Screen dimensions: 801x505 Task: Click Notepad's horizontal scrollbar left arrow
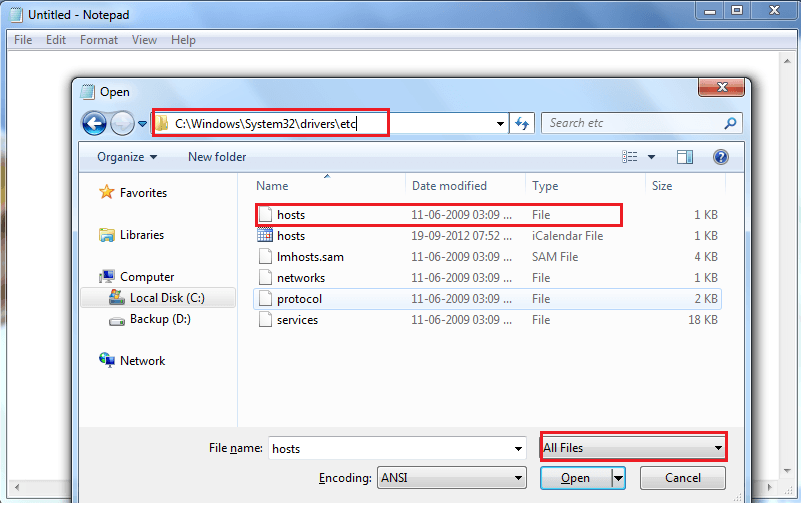17,487
